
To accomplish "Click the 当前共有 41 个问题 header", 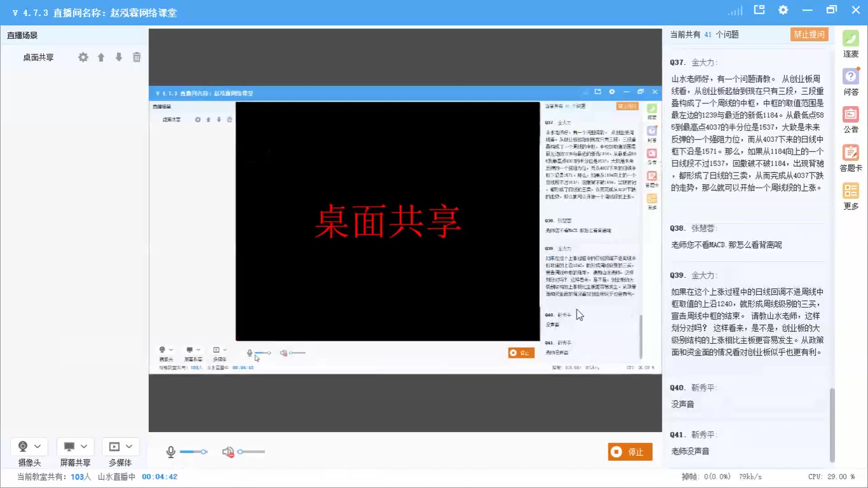I will coord(704,34).
